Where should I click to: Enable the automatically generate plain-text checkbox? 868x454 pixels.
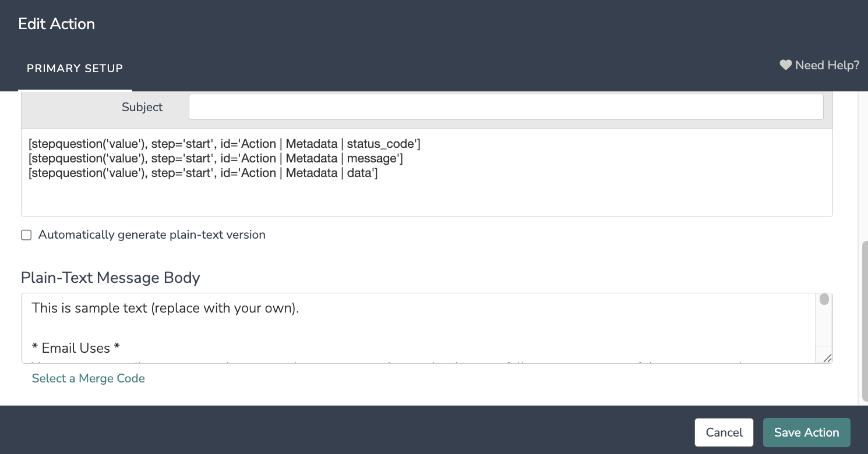26,235
